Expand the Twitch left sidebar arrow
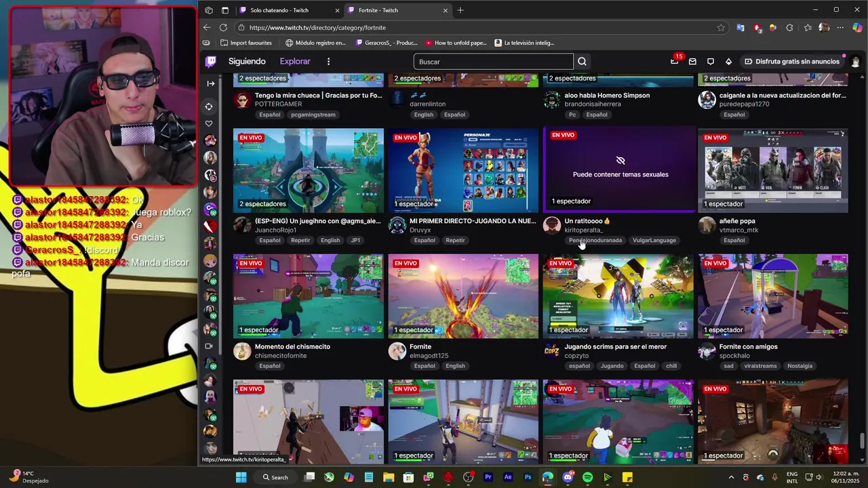The image size is (868, 488). 211,83
